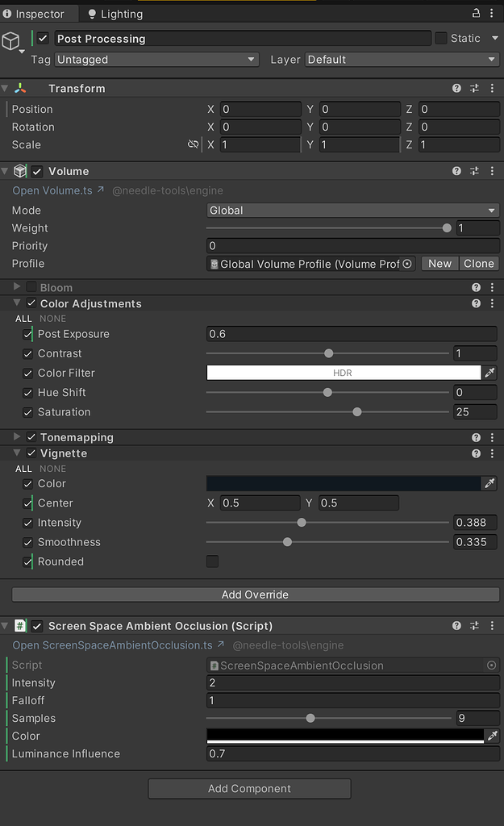Open the three-dot menu on Screen Space Ambient Occlusion
The image size is (504, 826).
[493, 625]
